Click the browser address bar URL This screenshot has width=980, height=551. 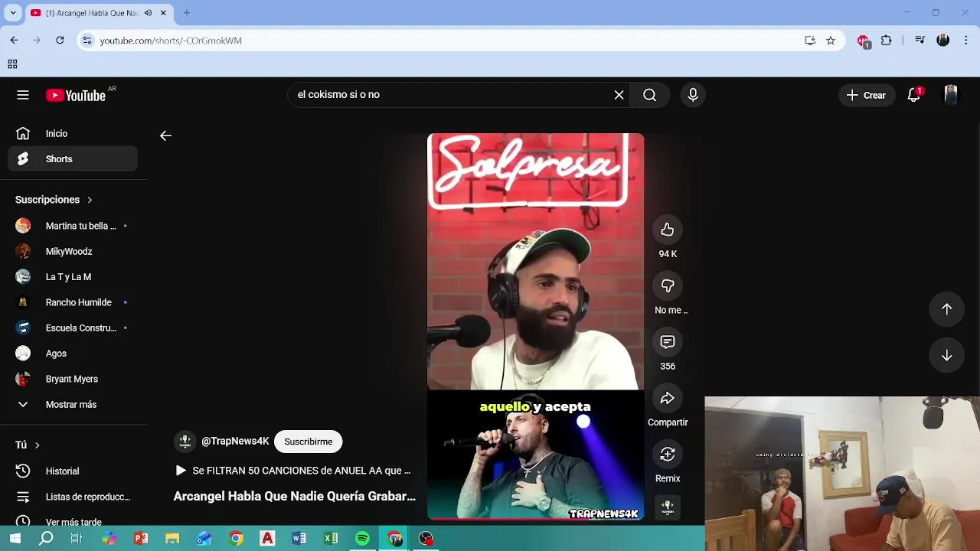pyautogui.click(x=171, y=41)
